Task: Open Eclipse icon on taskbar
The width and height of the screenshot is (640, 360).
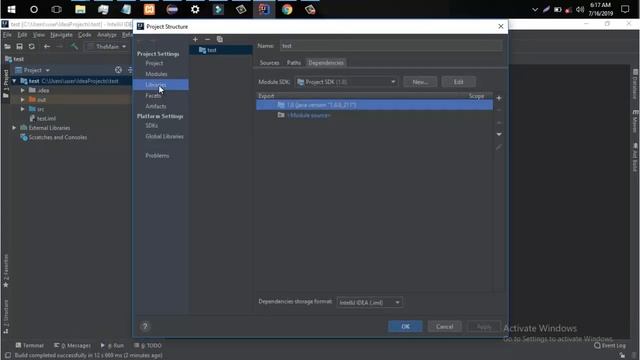Action: coord(172,9)
